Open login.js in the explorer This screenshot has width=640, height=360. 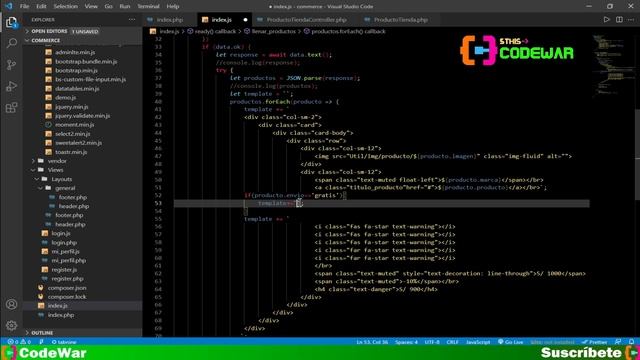[61, 233]
